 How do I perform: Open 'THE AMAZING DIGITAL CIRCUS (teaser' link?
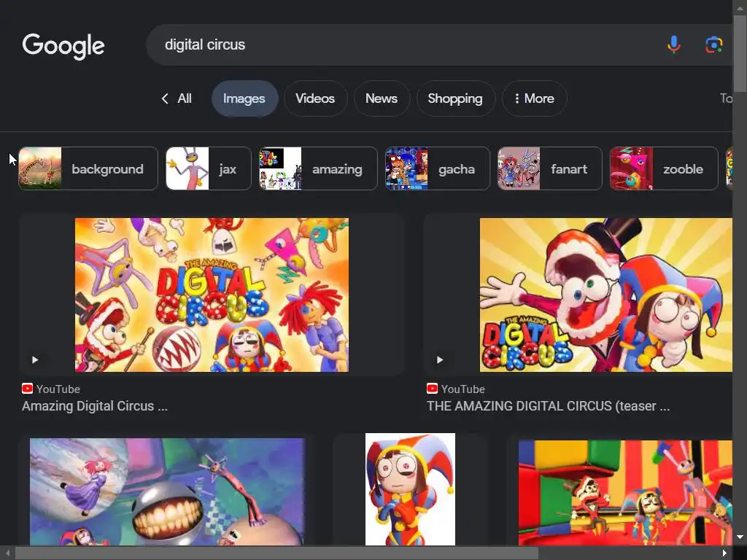pyautogui.click(x=548, y=406)
